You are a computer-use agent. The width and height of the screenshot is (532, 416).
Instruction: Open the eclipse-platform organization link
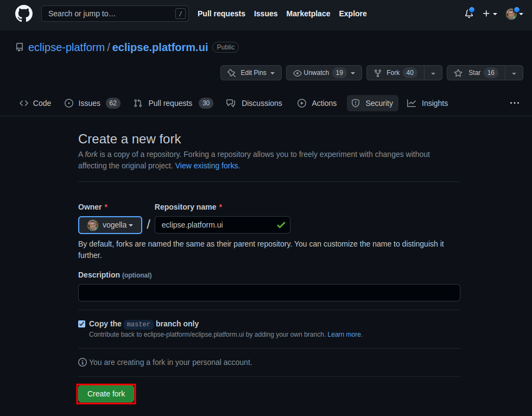(66, 47)
